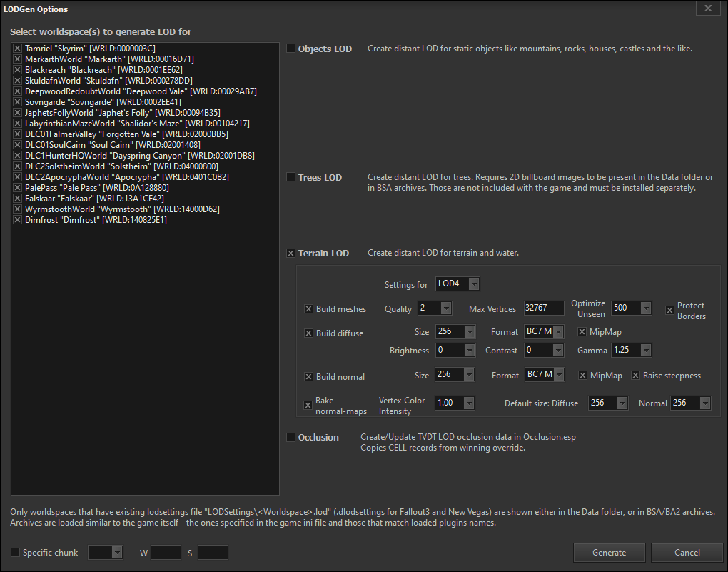Enable the Specific chunk checkbox
Image resolution: width=728 pixels, height=572 pixels.
pos(15,553)
